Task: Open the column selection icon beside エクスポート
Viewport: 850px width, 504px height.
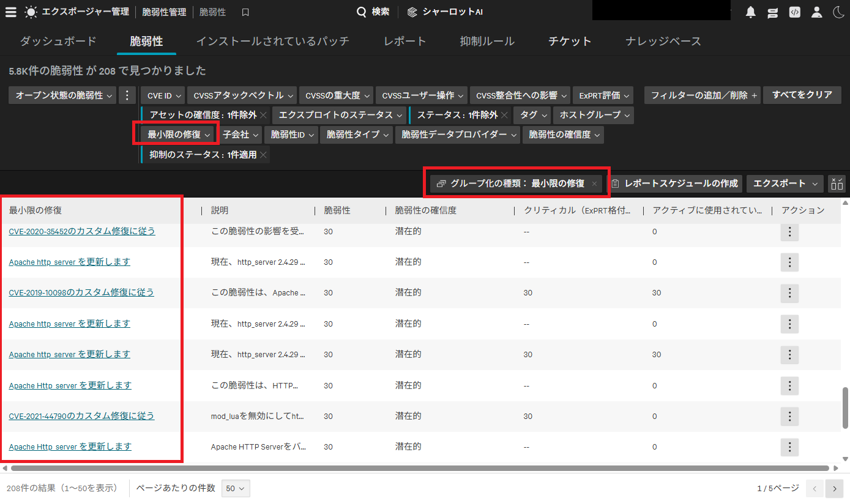Action: coord(837,183)
